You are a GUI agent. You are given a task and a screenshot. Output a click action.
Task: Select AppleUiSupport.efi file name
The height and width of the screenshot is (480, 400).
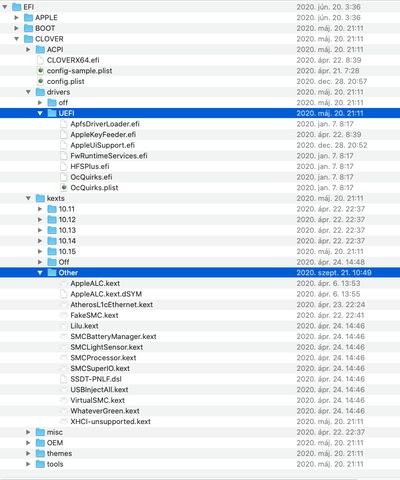pyautogui.click(x=103, y=145)
